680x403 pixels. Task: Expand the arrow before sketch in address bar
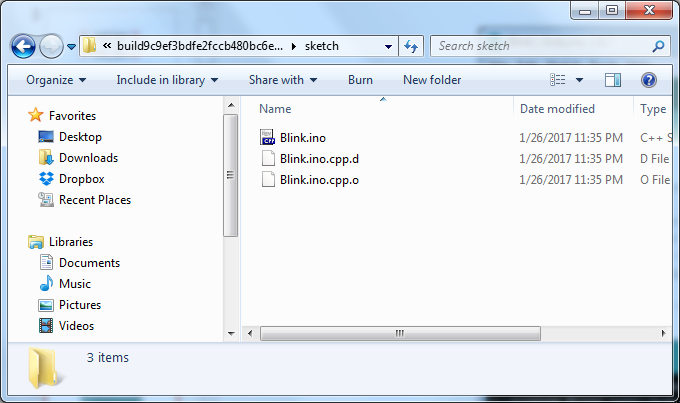294,46
